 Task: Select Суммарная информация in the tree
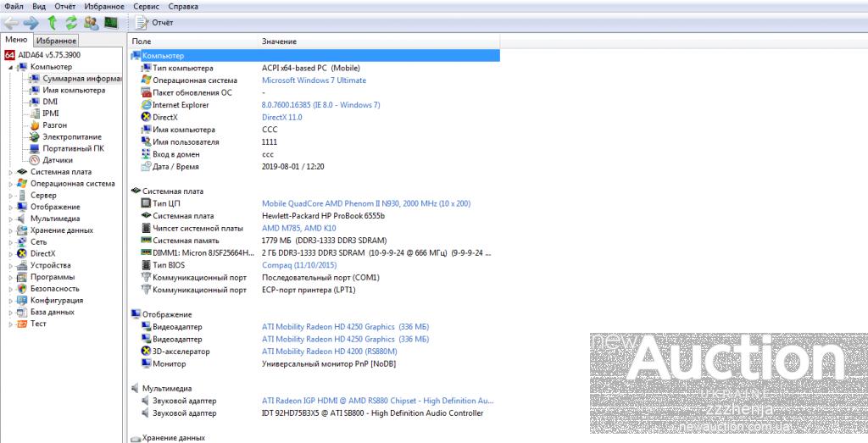click(x=81, y=79)
